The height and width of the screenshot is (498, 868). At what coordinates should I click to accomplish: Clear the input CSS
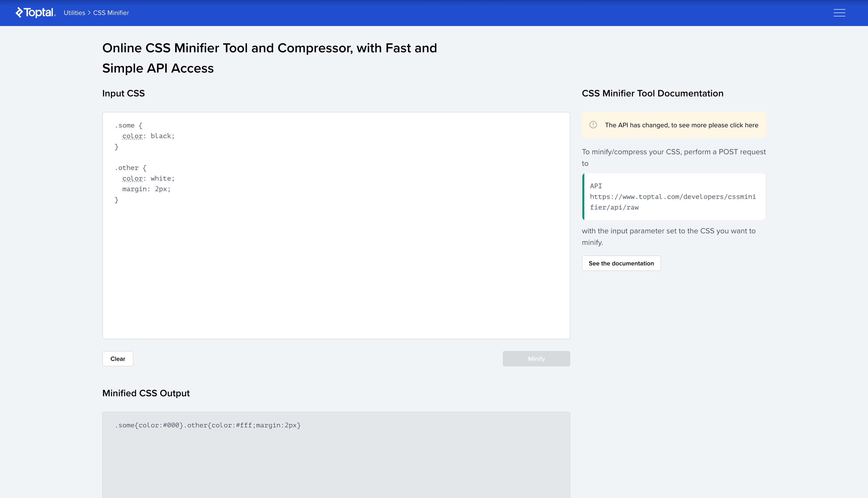click(118, 358)
